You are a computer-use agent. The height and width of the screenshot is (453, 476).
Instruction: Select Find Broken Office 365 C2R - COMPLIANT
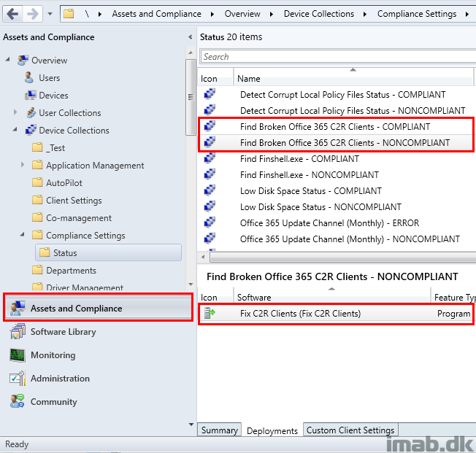click(x=335, y=127)
